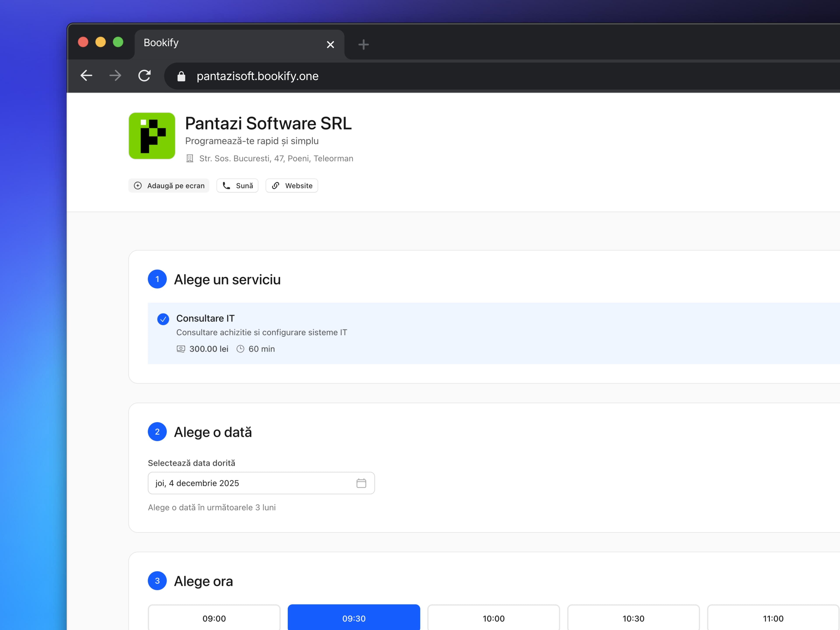Open the Website link button
This screenshot has width=840, height=630.
[x=292, y=186]
